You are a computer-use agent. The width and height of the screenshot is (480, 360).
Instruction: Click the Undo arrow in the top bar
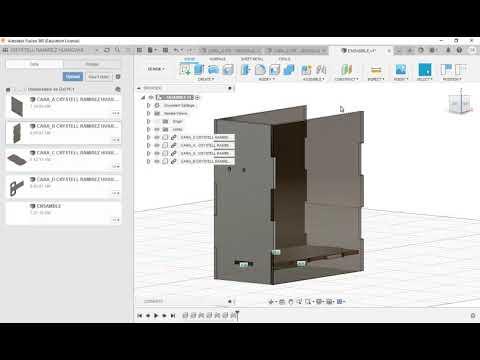pyautogui.click(x=176, y=50)
